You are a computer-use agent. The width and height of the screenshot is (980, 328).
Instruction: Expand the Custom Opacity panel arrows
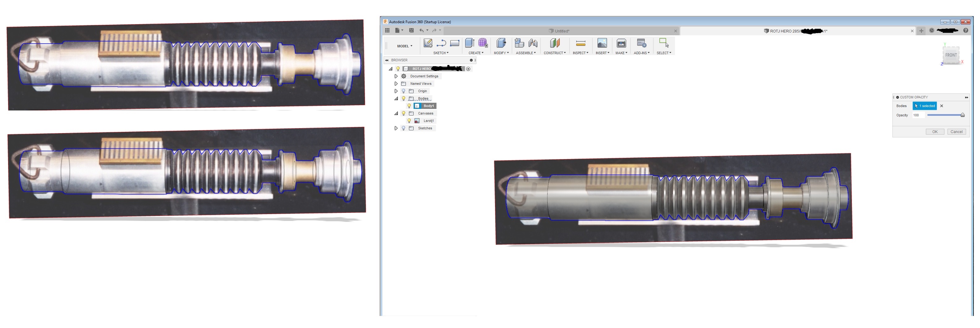point(966,97)
